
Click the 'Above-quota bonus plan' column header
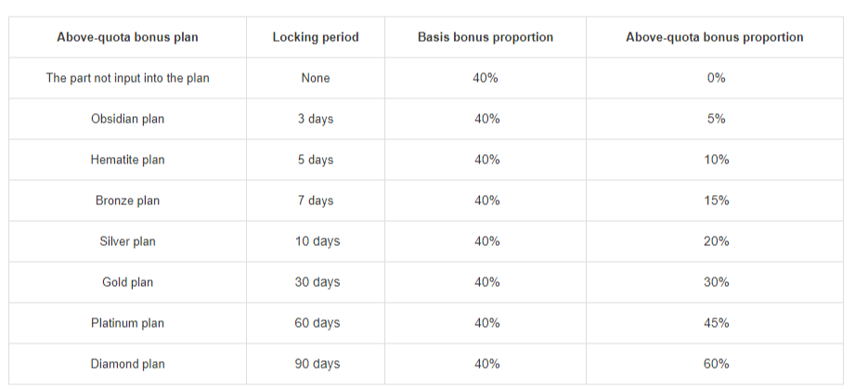(127, 37)
